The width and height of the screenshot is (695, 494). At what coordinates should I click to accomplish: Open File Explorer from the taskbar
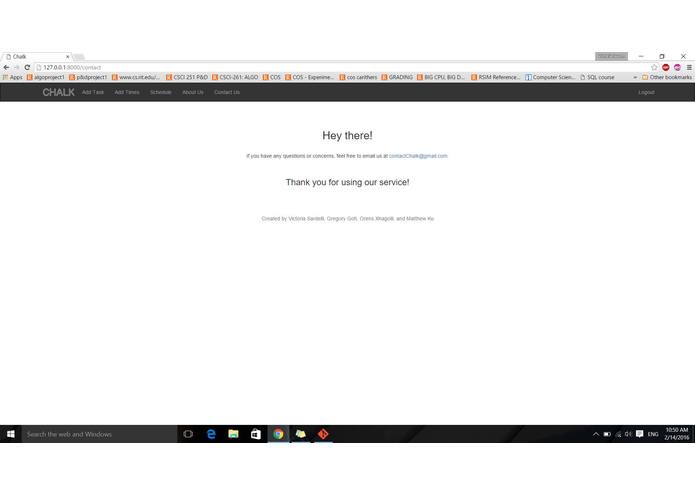coord(233,434)
